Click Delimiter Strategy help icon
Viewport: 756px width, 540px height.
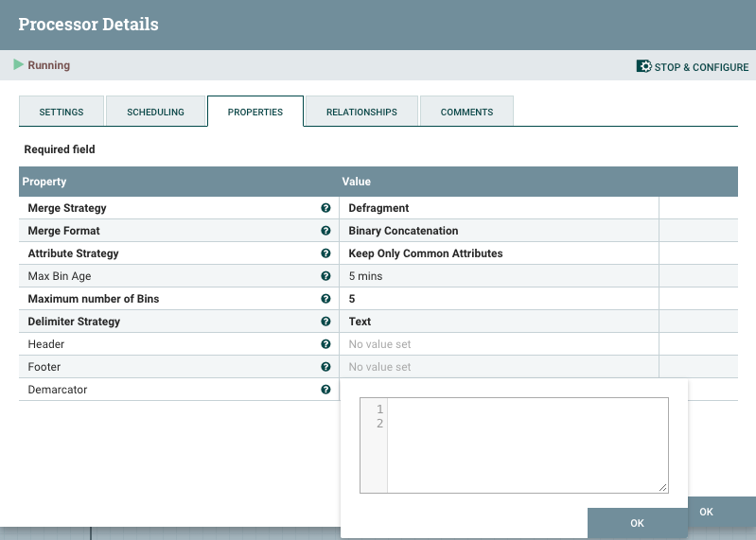point(325,322)
